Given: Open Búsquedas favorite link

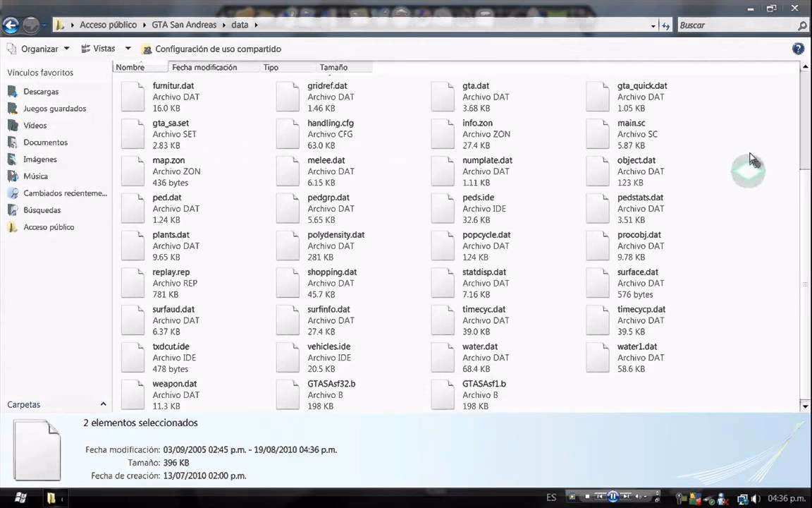Looking at the screenshot, I should (35, 210).
